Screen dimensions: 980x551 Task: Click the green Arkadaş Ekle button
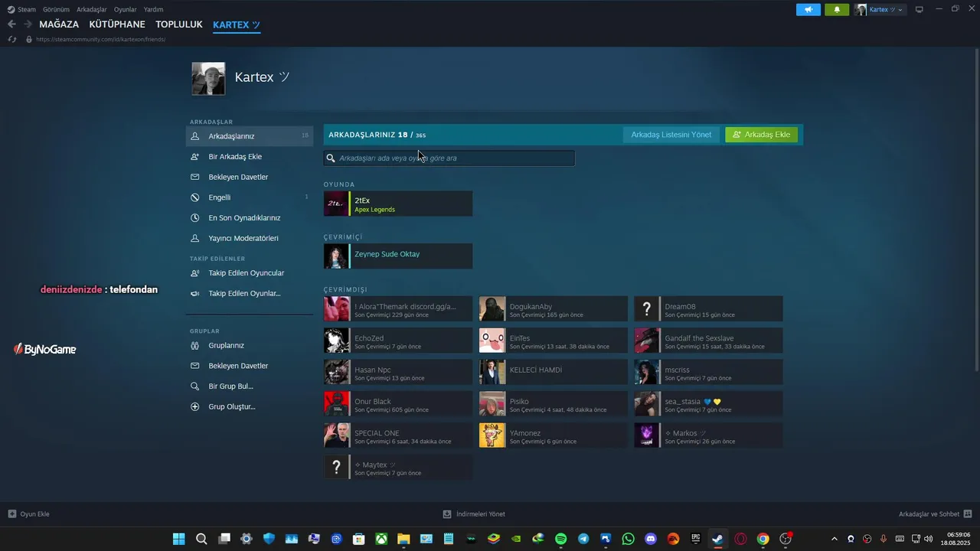762,135
